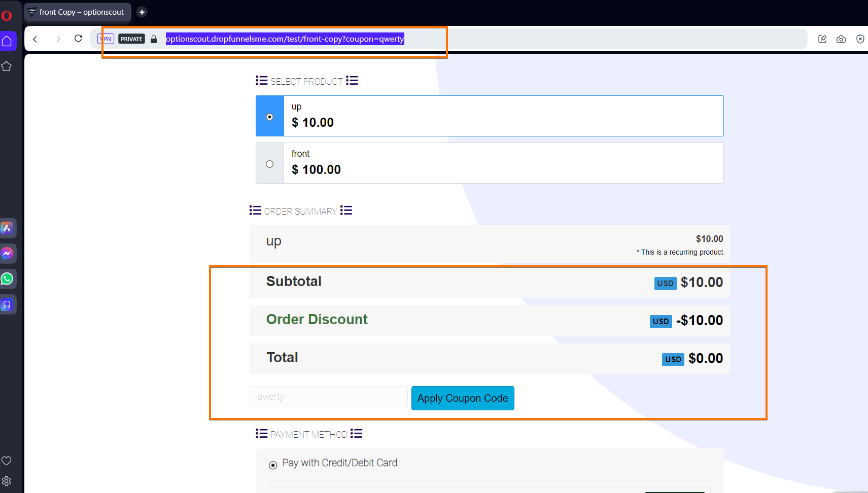
Task: Open the edit page snapshot icon
Action: [822, 39]
